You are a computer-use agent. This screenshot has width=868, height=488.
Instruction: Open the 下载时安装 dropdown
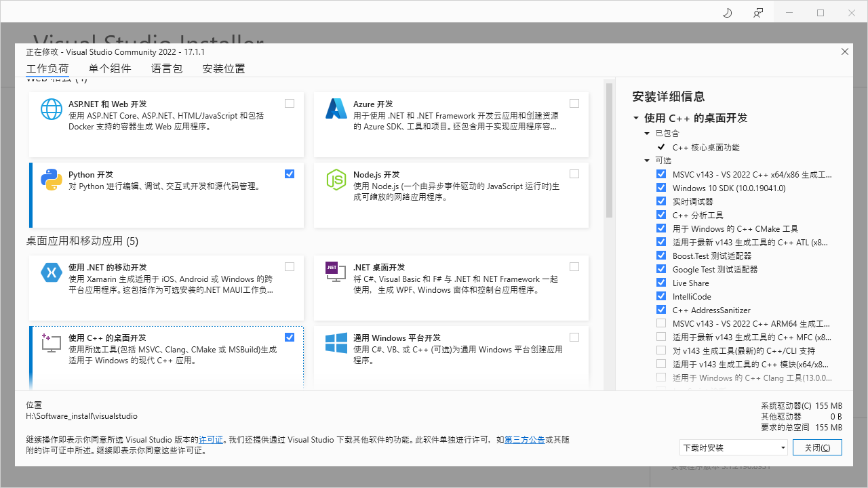[x=733, y=447]
